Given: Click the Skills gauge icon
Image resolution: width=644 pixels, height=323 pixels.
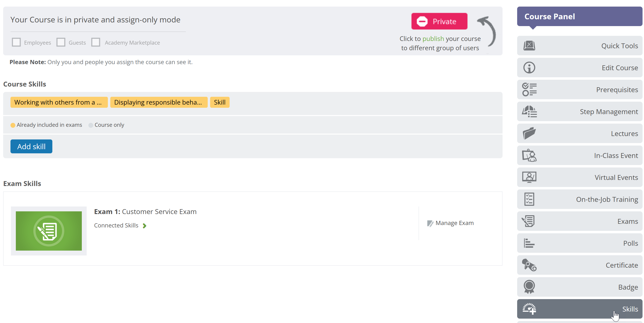Looking at the screenshot, I should point(529,309).
